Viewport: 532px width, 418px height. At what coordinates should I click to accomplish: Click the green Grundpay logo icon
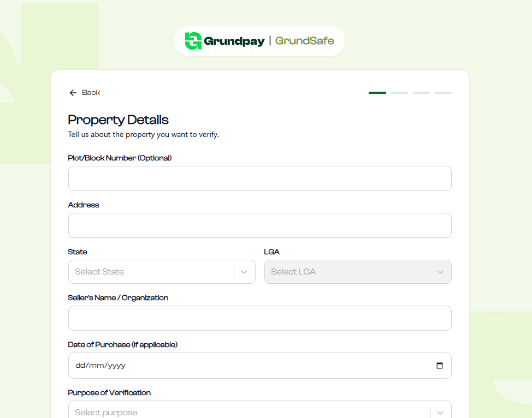point(193,41)
